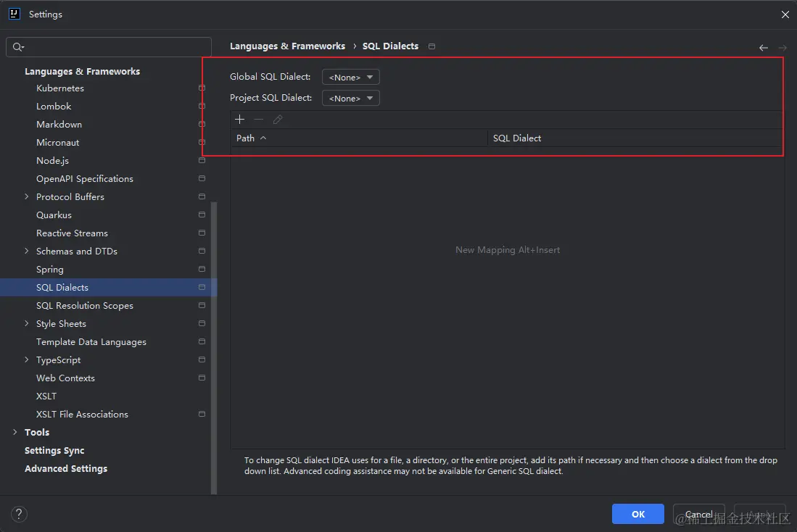Click the remove mapping minus icon
This screenshot has width=797, height=532.
click(x=258, y=119)
